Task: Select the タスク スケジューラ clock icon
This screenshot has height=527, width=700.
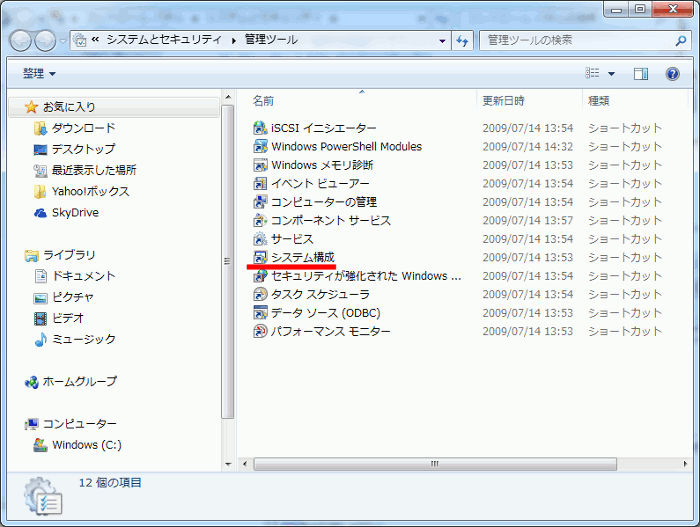Action: pyautogui.click(x=260, y=295)
